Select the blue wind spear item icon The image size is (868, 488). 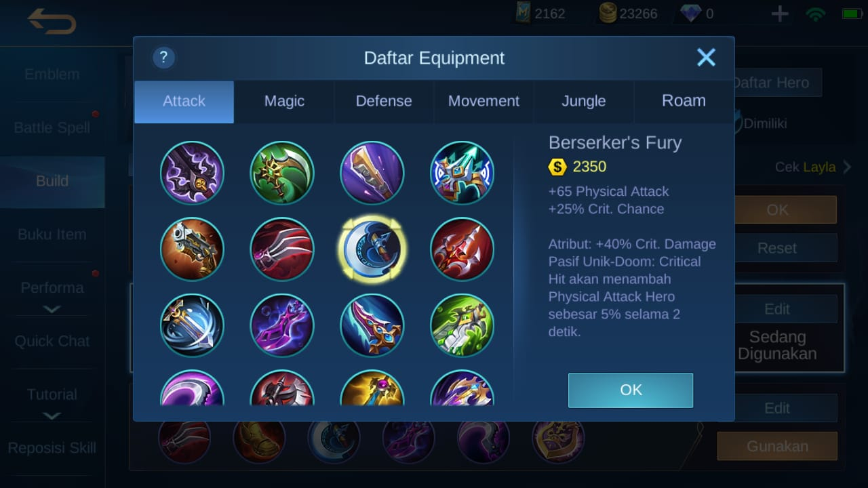(192, 325)
